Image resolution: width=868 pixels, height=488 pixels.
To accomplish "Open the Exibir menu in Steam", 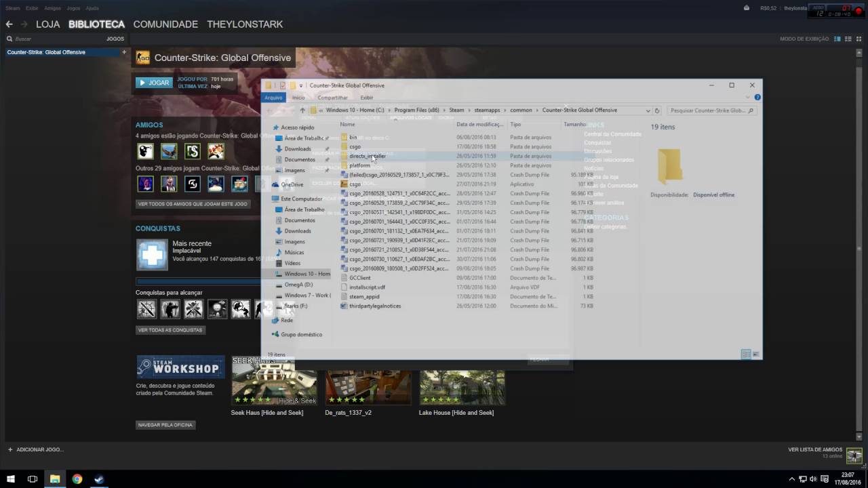I will (x=32, y=8).
